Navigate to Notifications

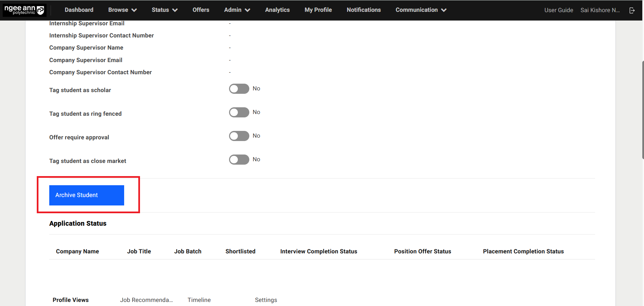click(363, 10)
